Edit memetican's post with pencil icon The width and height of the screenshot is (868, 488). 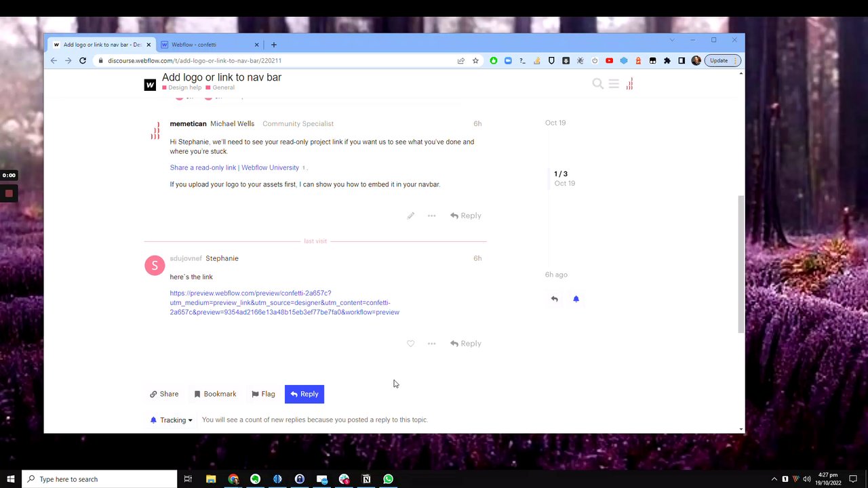coord(410,216)
